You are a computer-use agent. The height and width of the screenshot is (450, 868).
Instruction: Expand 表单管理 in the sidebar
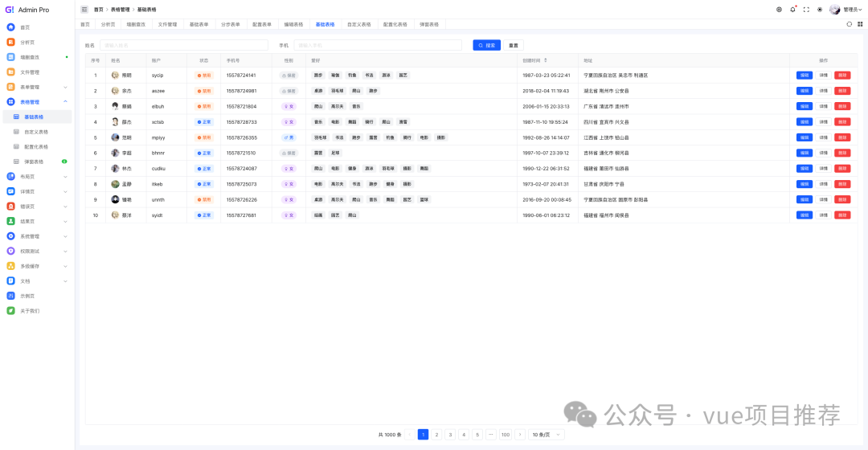36,87
